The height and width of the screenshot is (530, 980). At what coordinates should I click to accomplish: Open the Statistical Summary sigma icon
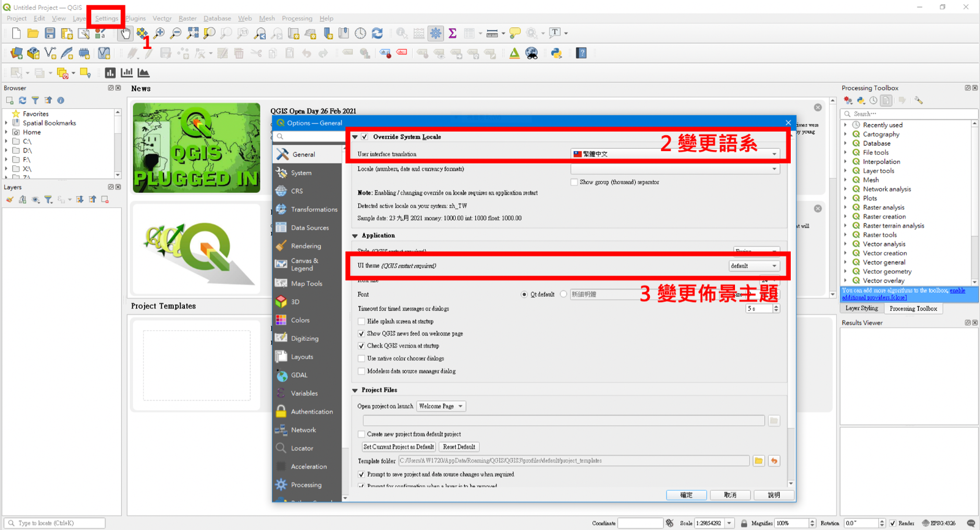pos(453,33)
